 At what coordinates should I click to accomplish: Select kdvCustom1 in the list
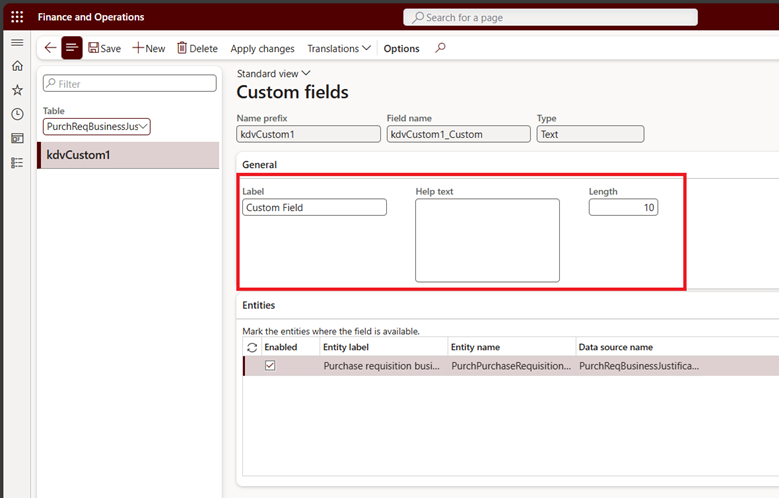[129, 155]
